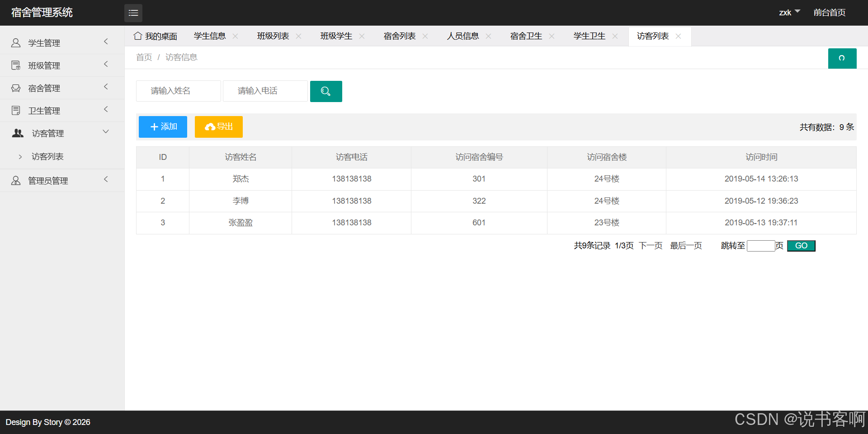This screenshot has height=434, width=868.
Task: Click dorm number 301 cell
Action: [x=479, y=179]
